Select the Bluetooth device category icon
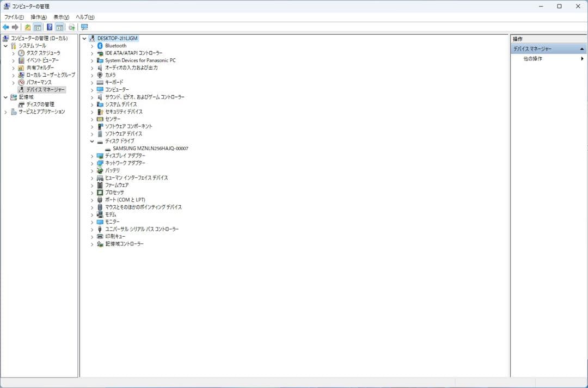588x388 pixels. pos(101,46)
